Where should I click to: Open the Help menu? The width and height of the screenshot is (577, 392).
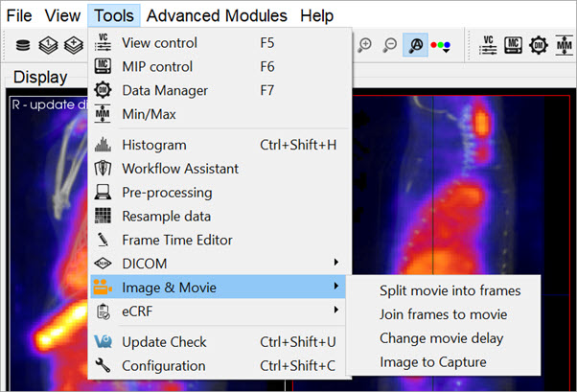[x=316, y=15]
